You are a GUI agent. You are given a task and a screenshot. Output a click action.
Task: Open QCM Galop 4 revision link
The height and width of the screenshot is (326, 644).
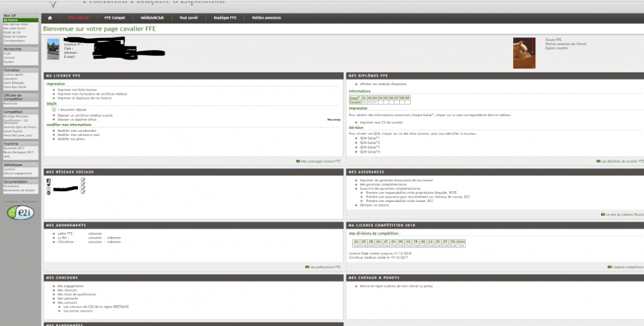[370, 152]
